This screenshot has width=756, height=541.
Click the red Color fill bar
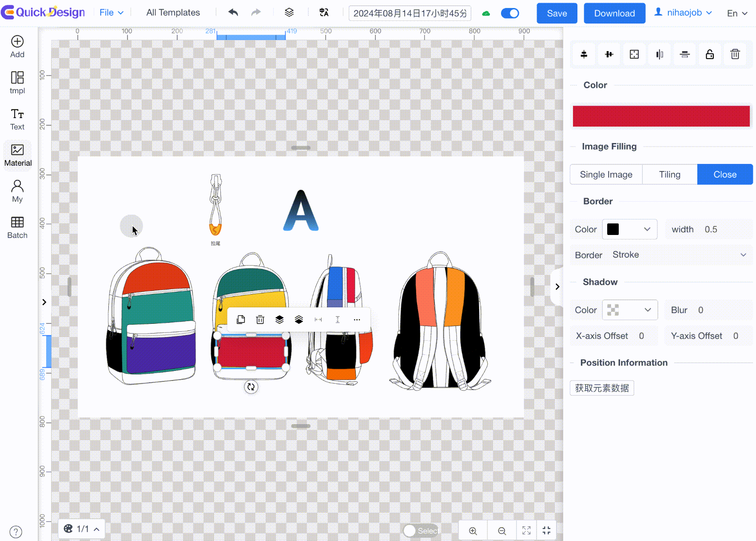pyautogui.click(x=661, y=116)
